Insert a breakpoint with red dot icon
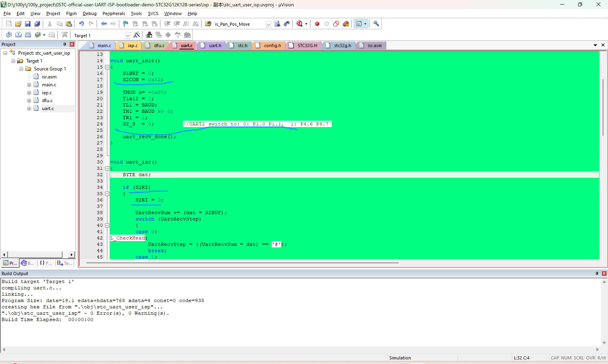 (317, 24)
